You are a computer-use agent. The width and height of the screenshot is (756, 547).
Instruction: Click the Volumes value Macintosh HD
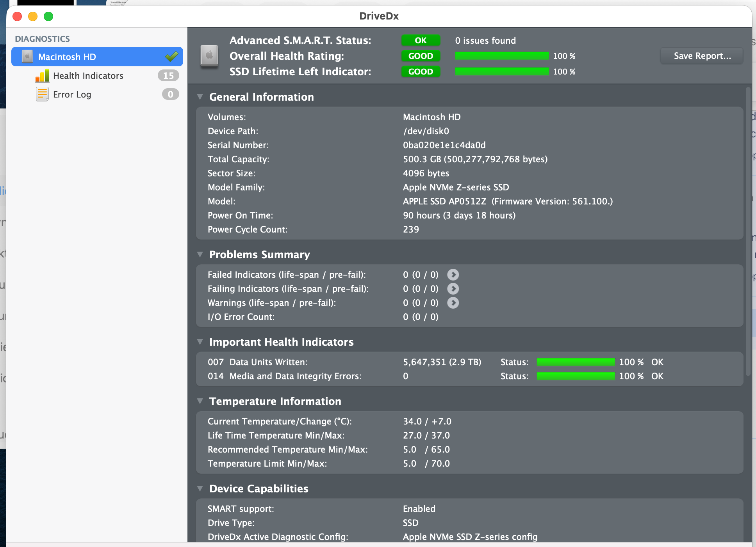(432, 117)
